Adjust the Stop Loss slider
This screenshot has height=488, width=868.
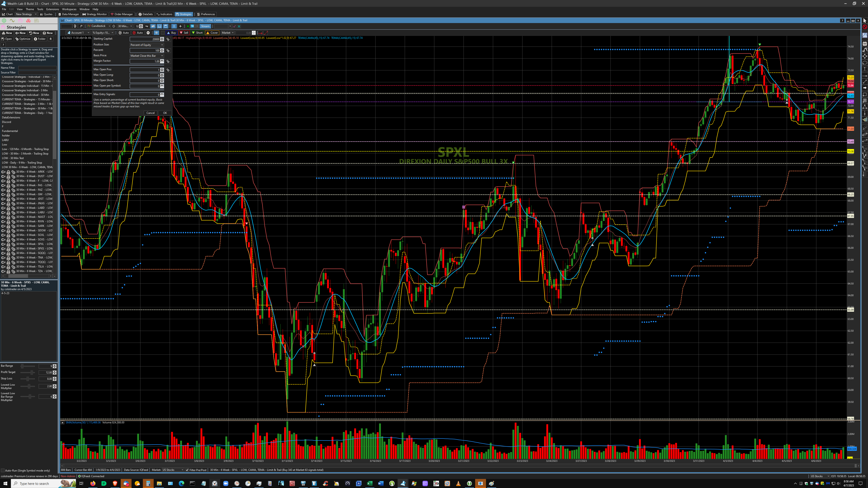coord(28,379)
